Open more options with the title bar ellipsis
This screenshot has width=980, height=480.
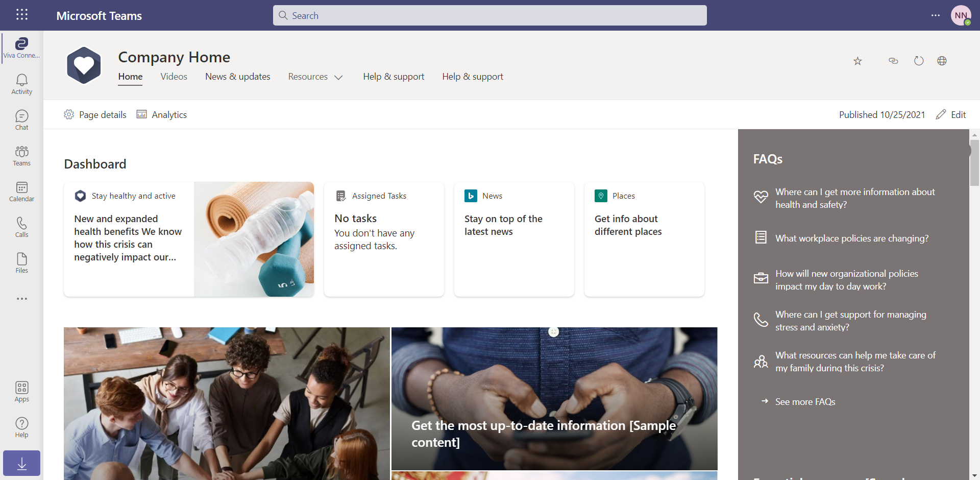937,15
